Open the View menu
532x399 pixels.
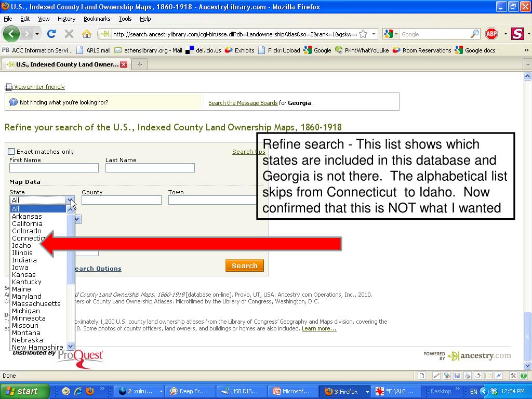(44, 19)
